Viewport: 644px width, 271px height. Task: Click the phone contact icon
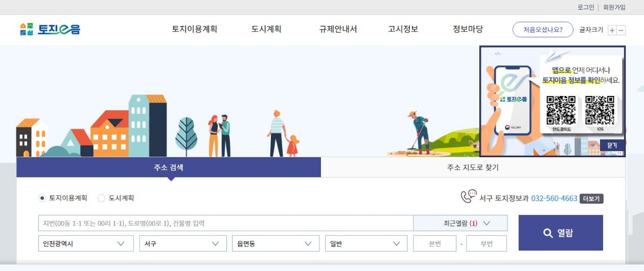pyautogui.click(x=468, y=197)
